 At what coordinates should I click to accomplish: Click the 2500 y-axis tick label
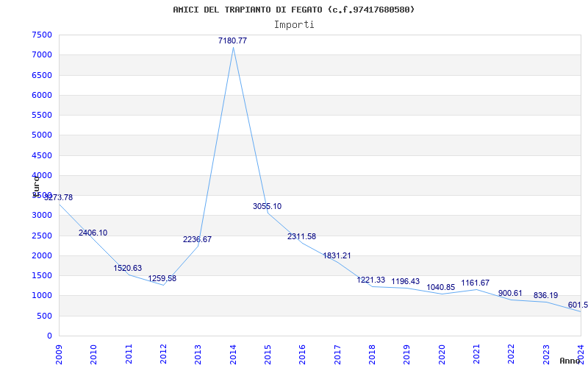[42, 236]
